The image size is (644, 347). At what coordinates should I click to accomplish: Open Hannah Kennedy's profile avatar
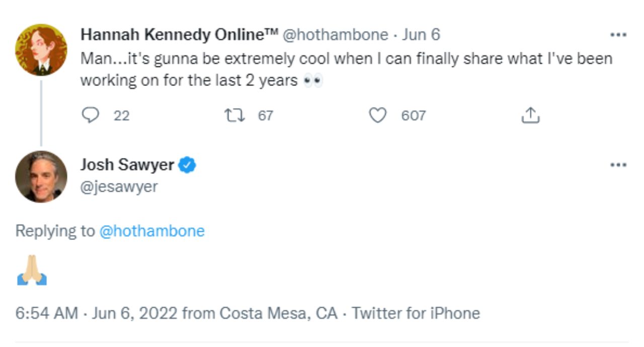pos(41,49)
